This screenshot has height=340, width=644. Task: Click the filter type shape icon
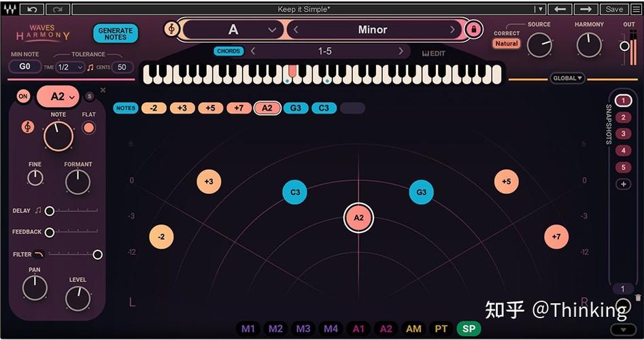click(39, 254)
